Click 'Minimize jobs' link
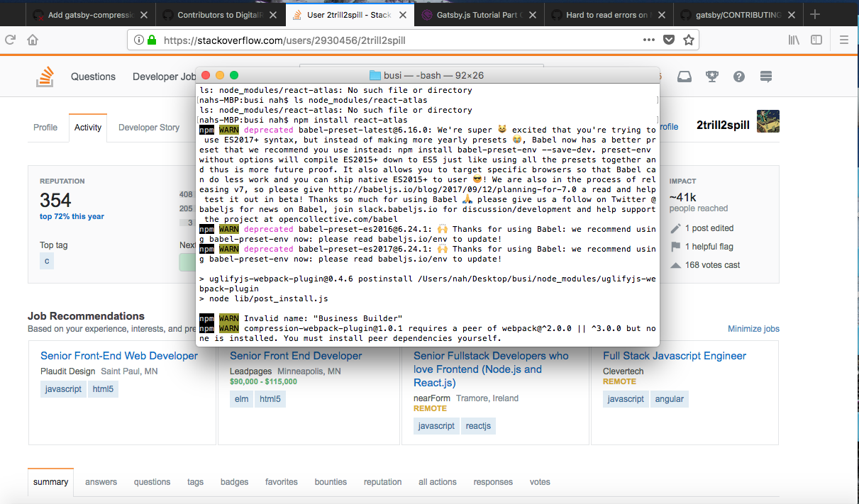The image size is (859, 504). (x=753, y=329)
